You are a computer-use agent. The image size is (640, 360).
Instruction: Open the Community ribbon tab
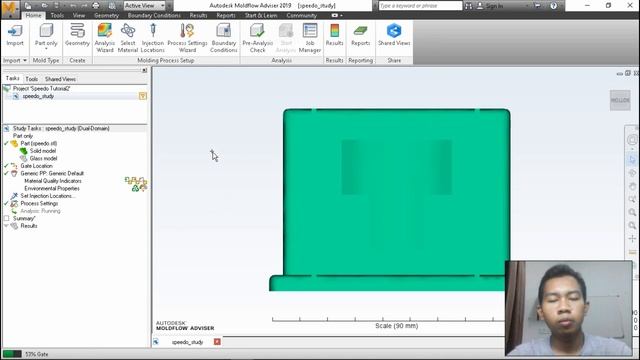pyautogui.click(x=302, y=16)
